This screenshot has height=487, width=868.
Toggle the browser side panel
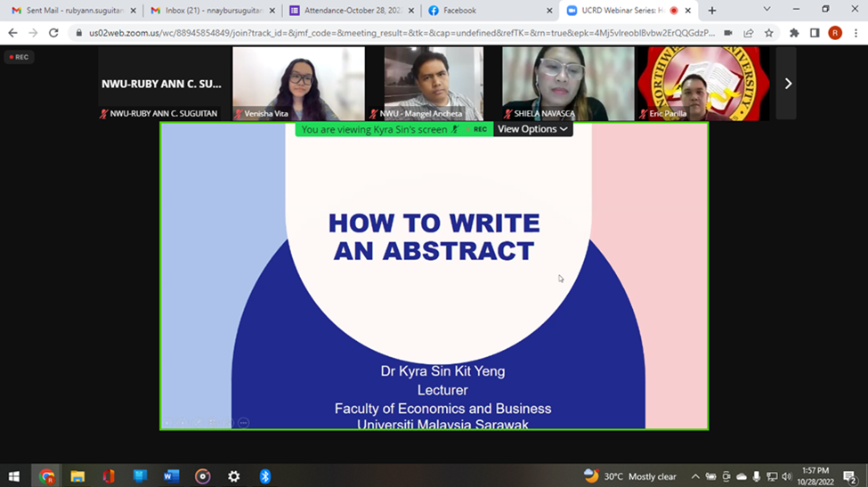(815, 33)
